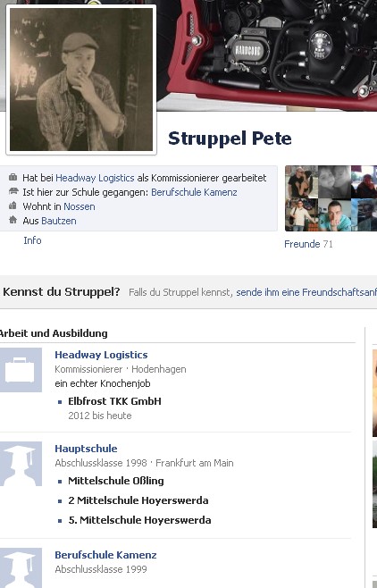Open the Freunde 71 friends list
This screenshot has width=377, height=588.
(x=308, y=244)
